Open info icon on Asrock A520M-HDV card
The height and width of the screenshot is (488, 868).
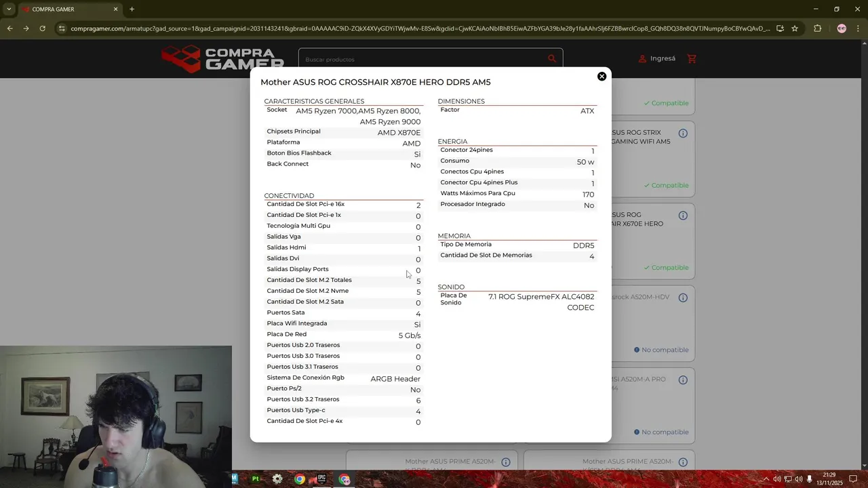click(683, 298)
